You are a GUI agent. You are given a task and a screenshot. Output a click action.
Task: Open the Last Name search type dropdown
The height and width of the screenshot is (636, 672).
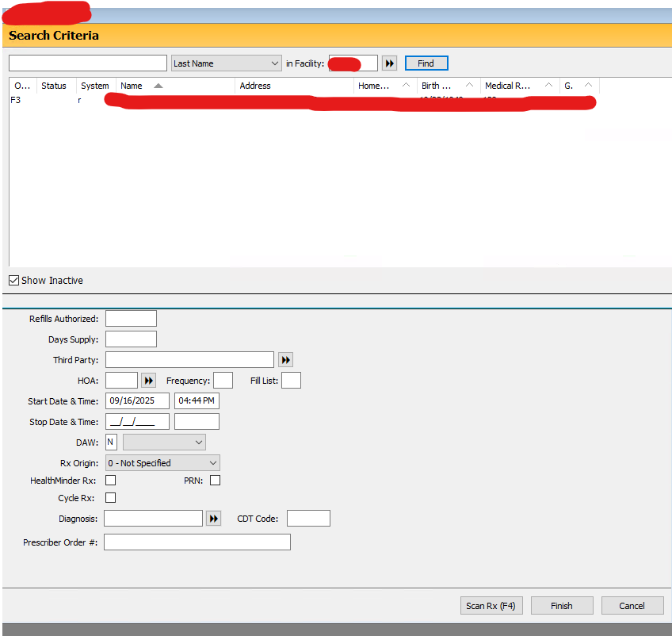coord(227,63)
